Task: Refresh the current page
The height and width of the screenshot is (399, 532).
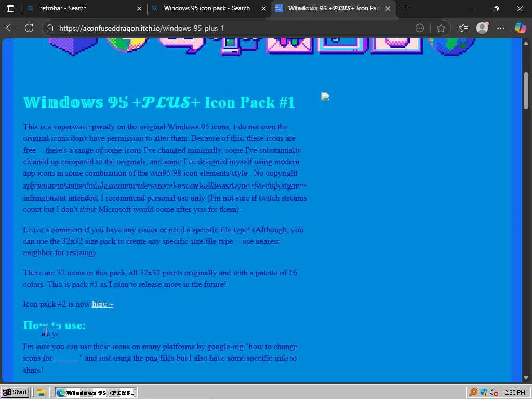Action: click(29, 28)
